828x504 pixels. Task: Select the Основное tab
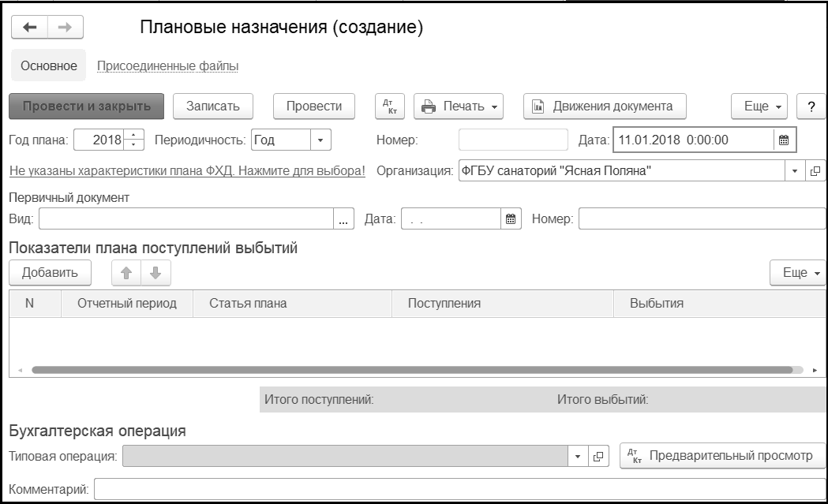49,66
